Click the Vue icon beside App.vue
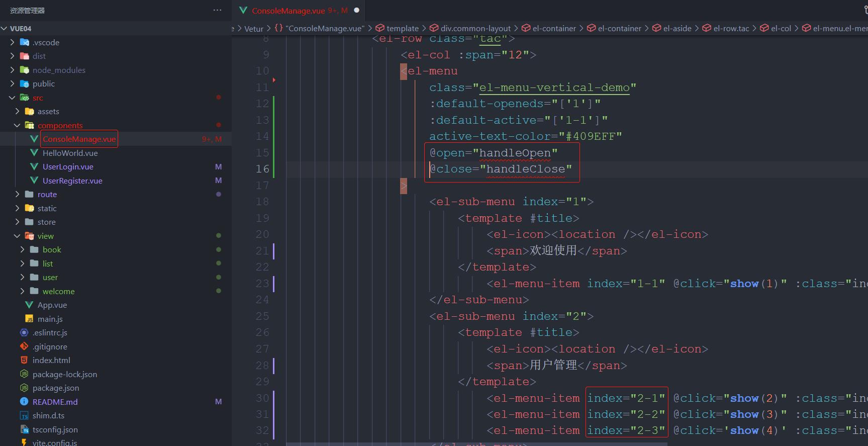This screenshot has height=446, width=868. click(29, 305)
